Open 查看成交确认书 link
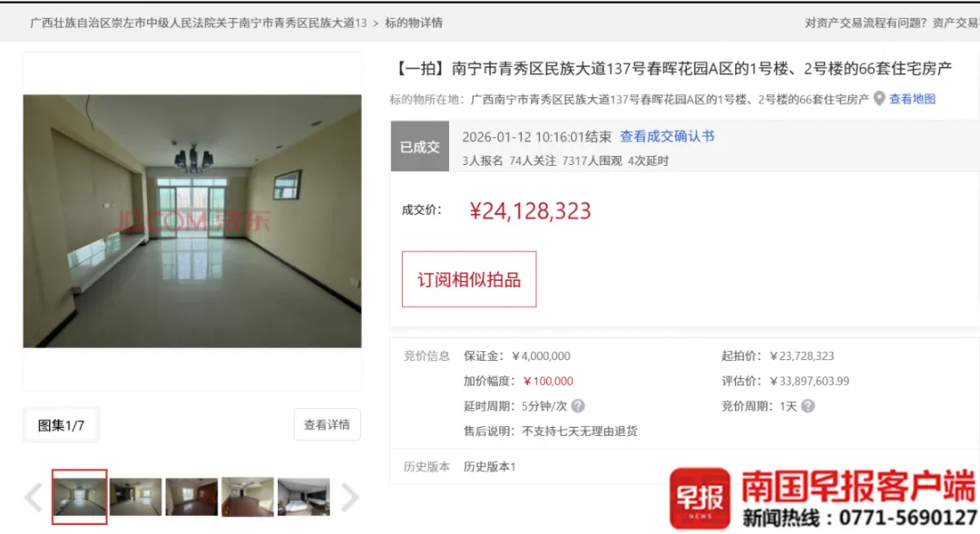The height and width of the screenshot is (534, 980). point(667,136)
